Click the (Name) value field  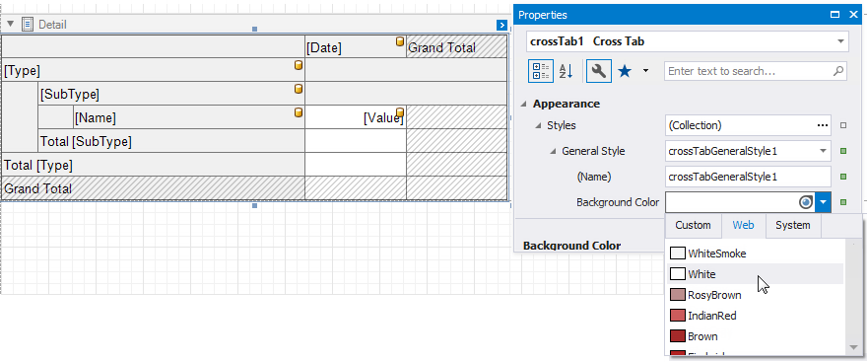748,177
